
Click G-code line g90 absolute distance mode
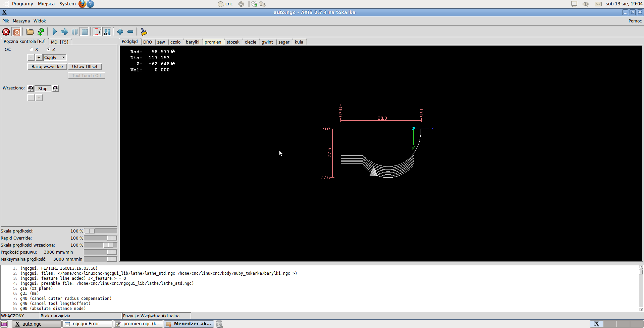(53, 309)
